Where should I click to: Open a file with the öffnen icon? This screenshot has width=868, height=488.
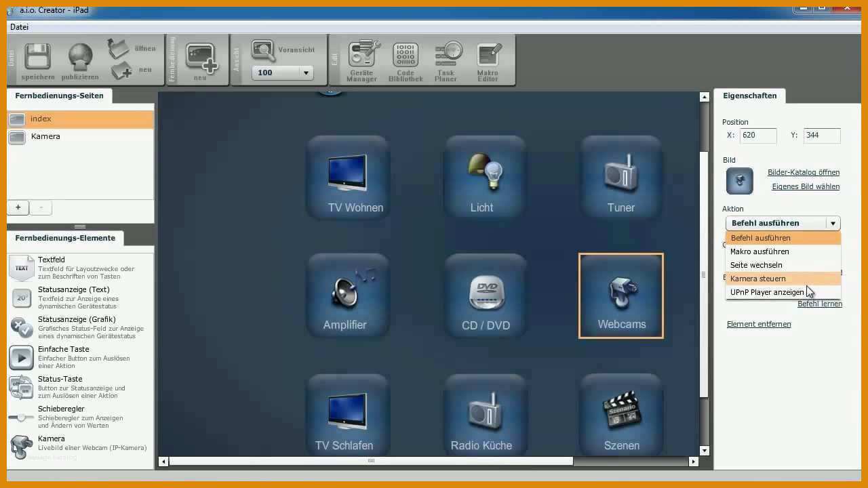point(119,48)
